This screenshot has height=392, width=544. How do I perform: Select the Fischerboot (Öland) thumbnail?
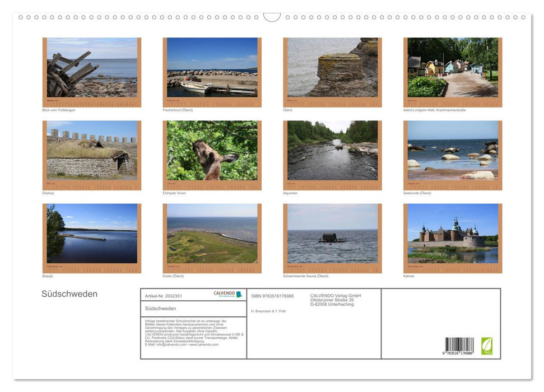point(212,68)
